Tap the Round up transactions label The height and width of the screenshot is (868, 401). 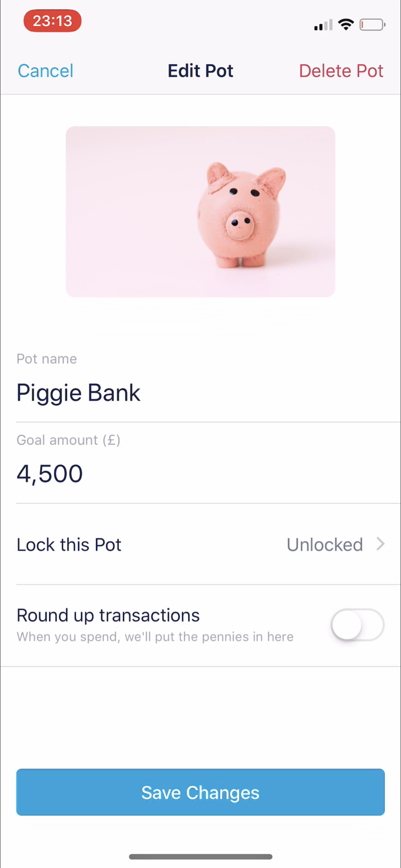(x=108, y=615)
